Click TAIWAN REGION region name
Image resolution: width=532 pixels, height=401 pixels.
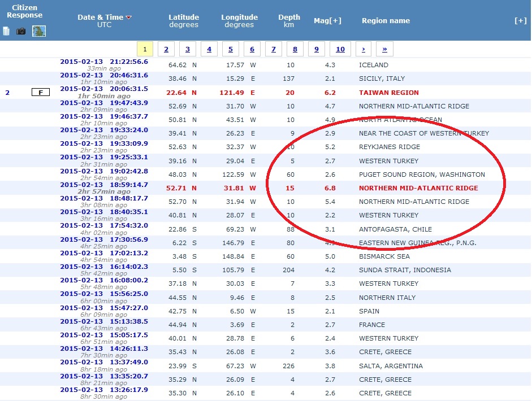click(x=389, y=93)
